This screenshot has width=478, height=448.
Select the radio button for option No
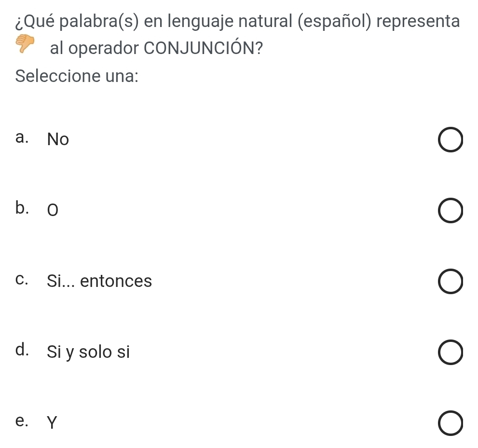point(451,140)
